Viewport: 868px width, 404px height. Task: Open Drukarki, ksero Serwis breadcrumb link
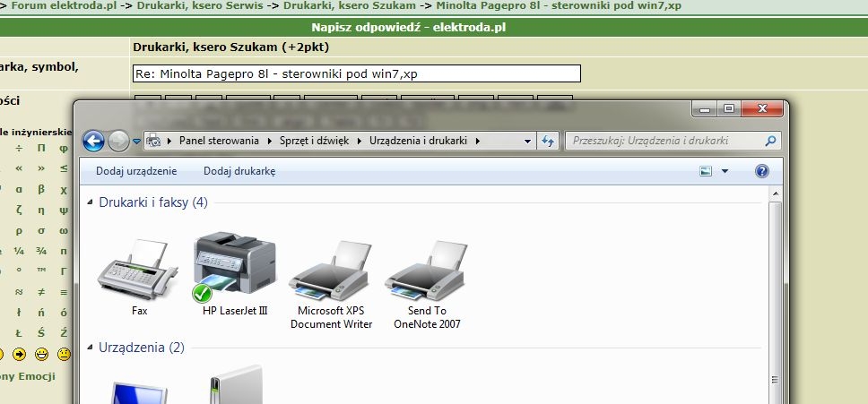point(200,6)
